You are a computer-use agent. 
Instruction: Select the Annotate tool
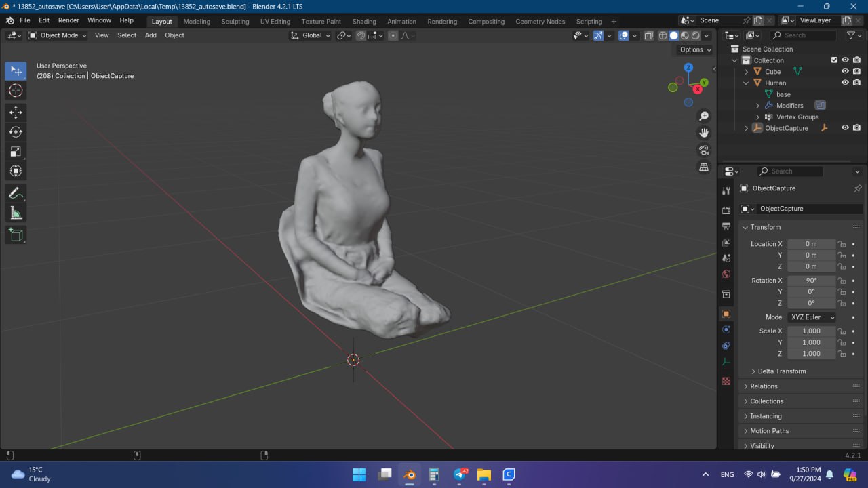click(16, 193)
